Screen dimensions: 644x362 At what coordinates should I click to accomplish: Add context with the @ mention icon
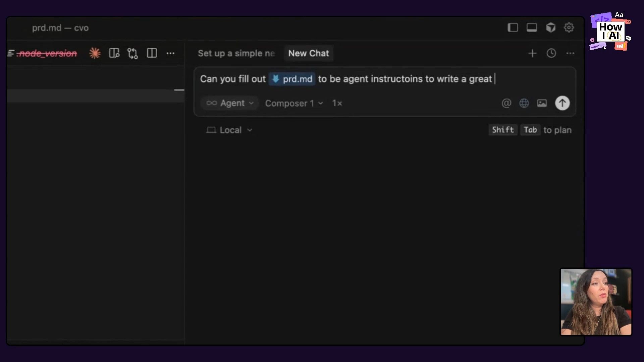506,103
